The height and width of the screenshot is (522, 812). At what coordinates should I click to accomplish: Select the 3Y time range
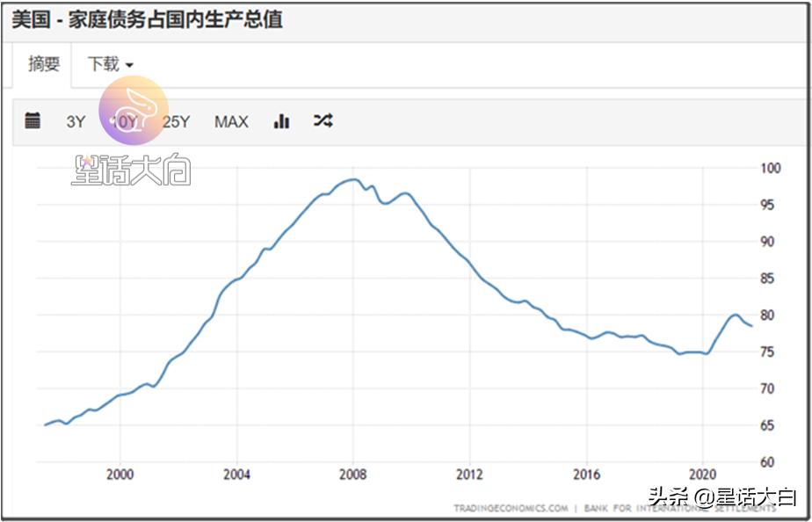(x=76, y=122)
